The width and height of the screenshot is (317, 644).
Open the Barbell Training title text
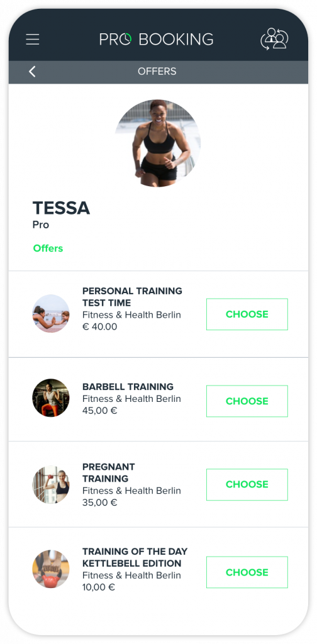pyautogui.click(x=128, y=387)
